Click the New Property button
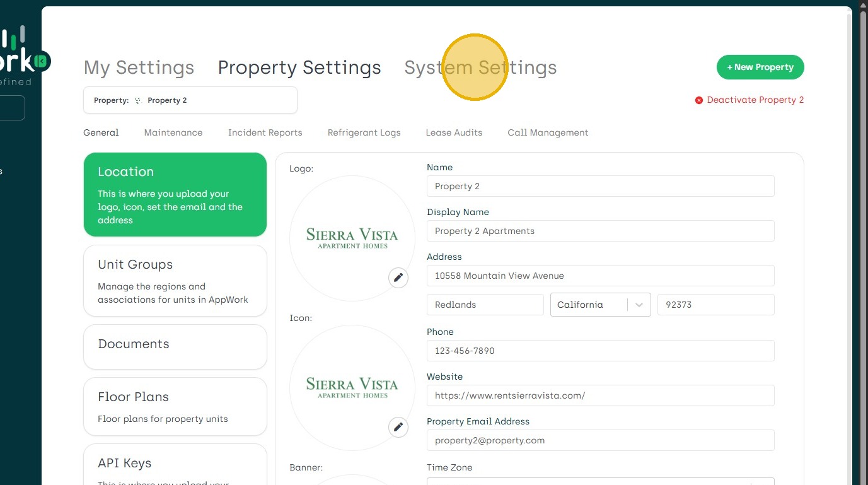 pos(760,67)
